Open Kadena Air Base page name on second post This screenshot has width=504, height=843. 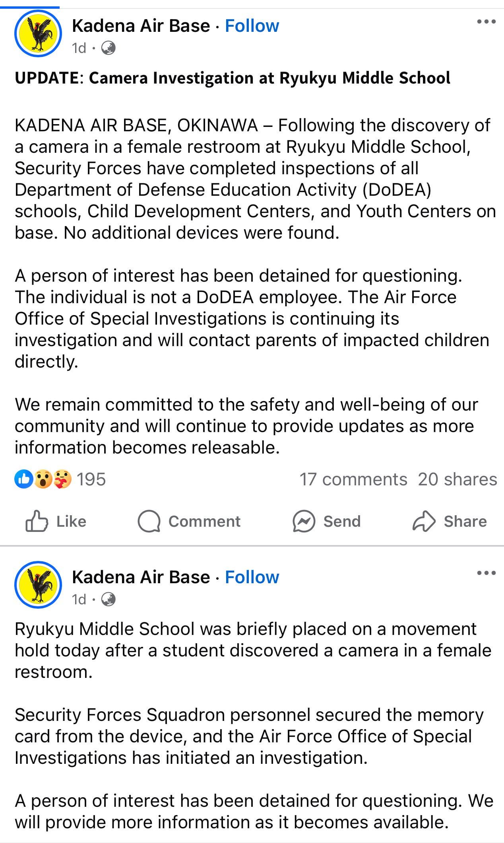point(141,577)
